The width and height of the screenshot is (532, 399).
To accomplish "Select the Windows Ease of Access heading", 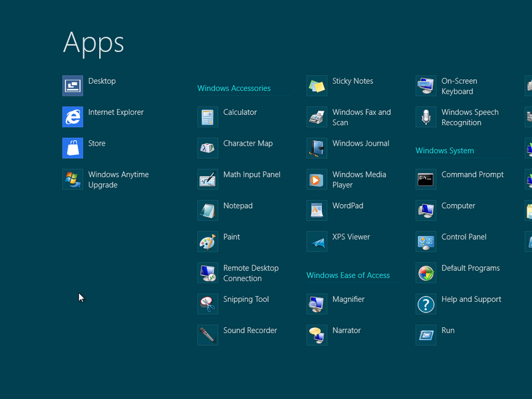I will click(x=348, y=275).
